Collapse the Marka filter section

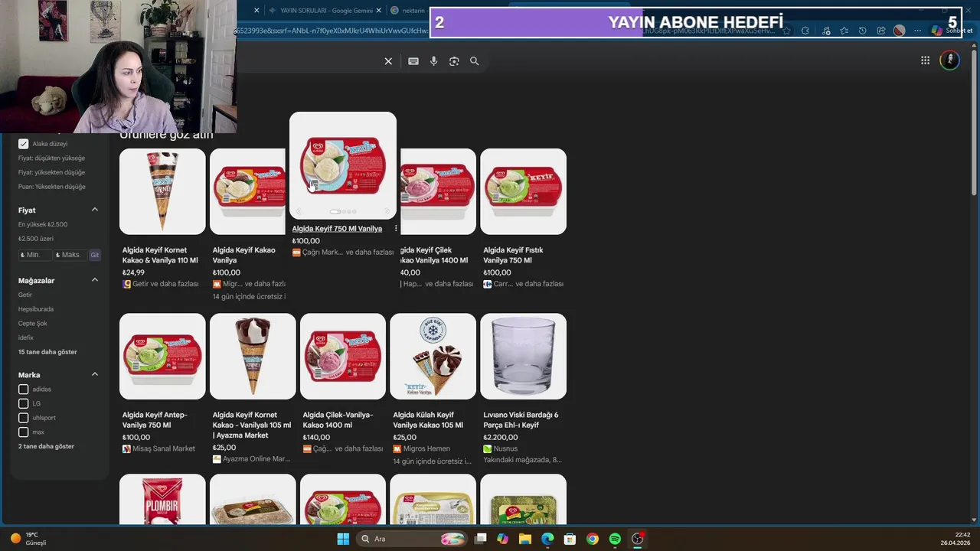95,375
